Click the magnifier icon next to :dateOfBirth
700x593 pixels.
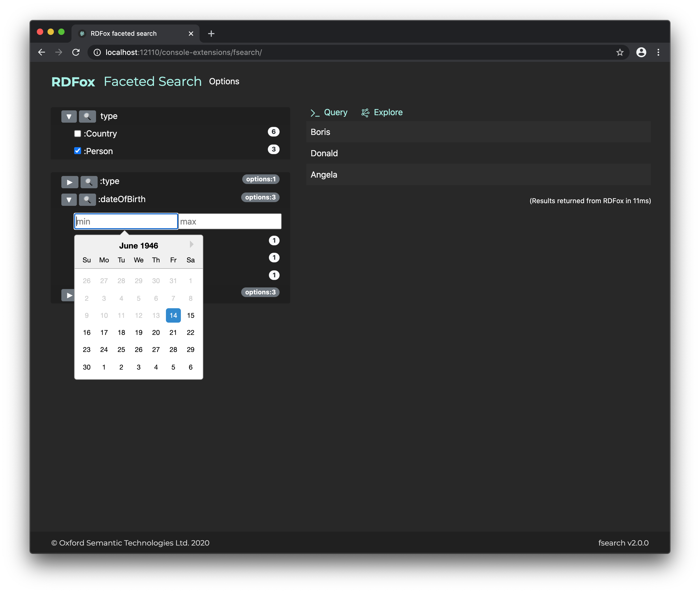pos(87,199)
